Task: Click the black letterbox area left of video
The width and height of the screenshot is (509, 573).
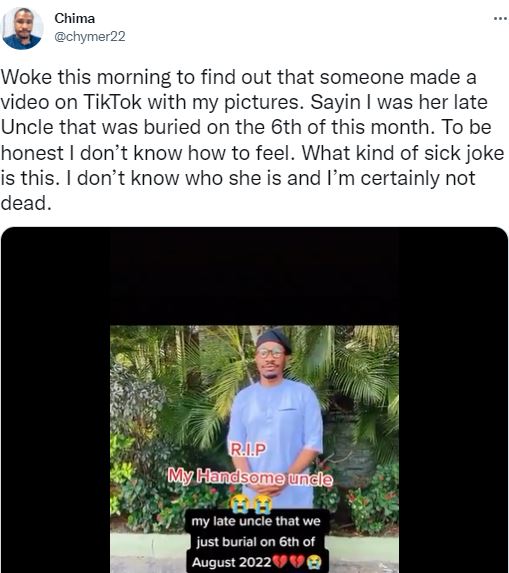Action: point(56,400)
